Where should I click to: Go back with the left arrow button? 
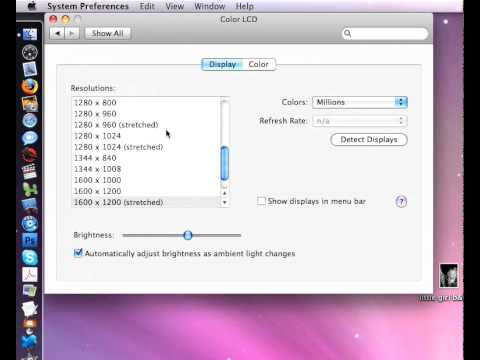click(x=57, y=33)
